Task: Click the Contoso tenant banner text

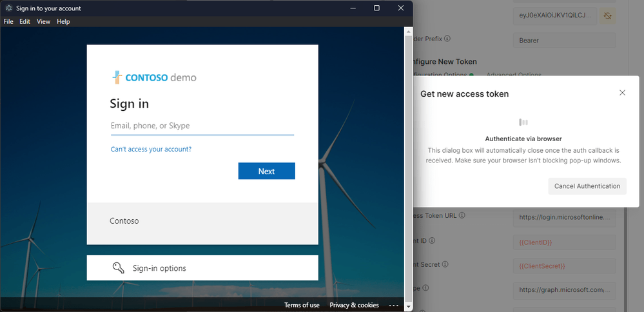Action: 124,221
